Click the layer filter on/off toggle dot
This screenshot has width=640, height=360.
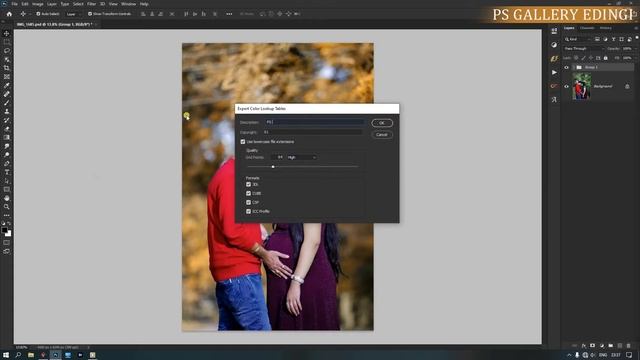(637, 38)
